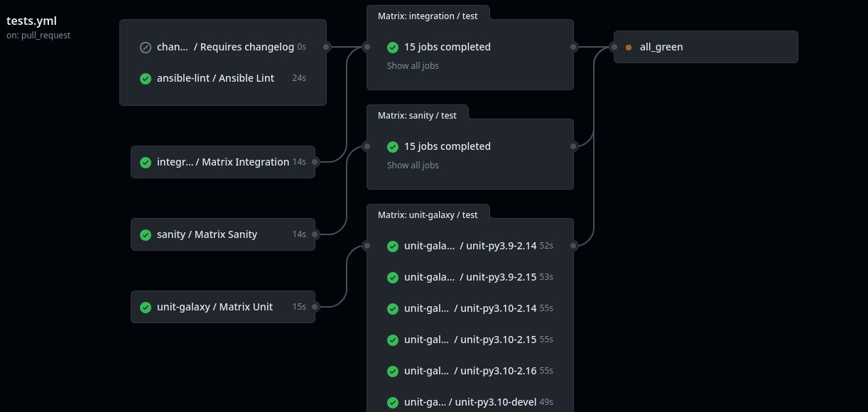Click the pending status dot beside all_green
The width and height of the screenshot is (868, 412).
[x=629, y=47]
